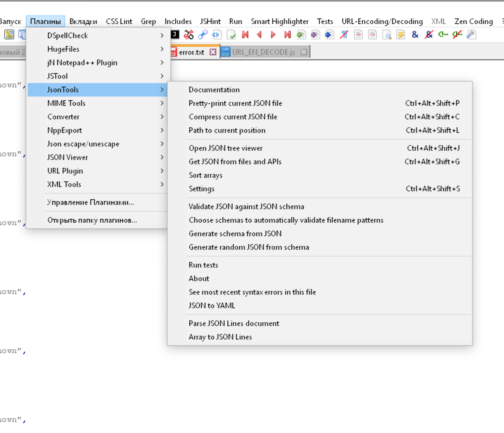Click the document with dashed red lines icon

372,34
